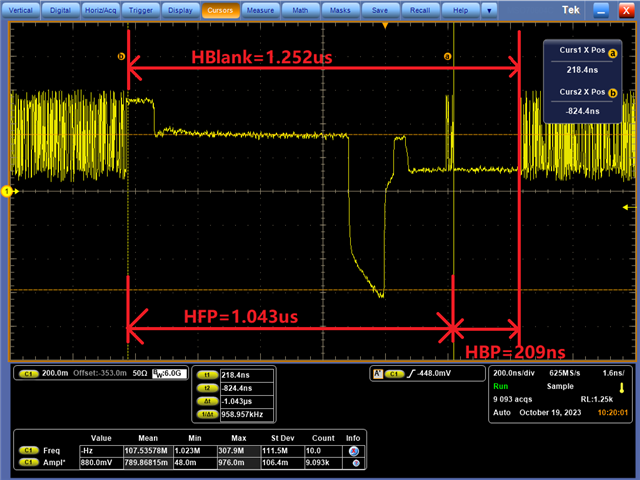Click channel 1 ground reference marker
The image size is (640, 480).
(7, 191)
